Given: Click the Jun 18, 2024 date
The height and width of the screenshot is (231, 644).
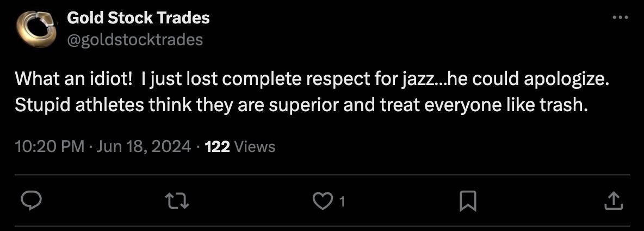Looking at the screenshot, I should (143, 147).
